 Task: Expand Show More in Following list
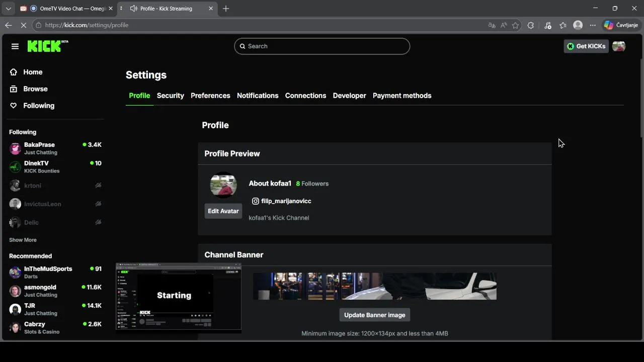[x=23, y=240]
